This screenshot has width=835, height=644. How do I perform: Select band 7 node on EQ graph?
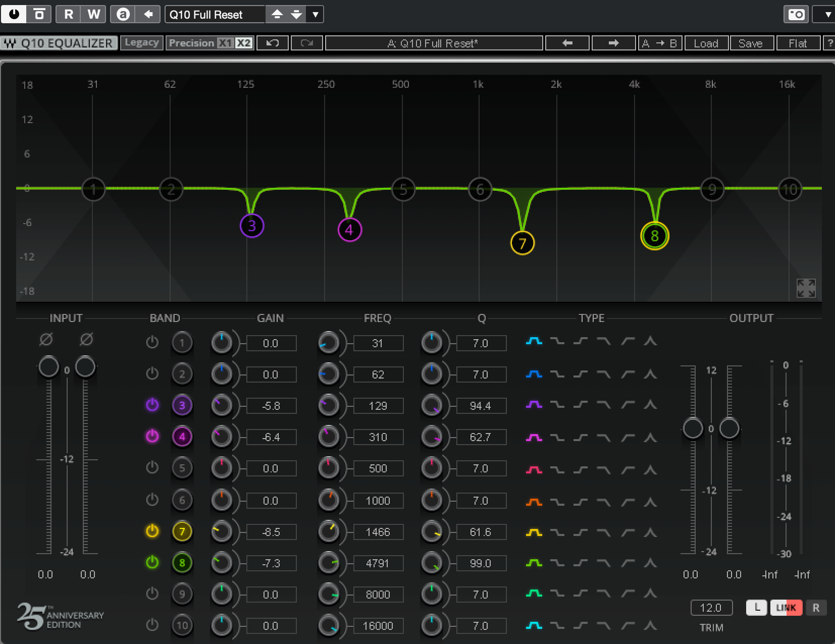tap(523, 243)
